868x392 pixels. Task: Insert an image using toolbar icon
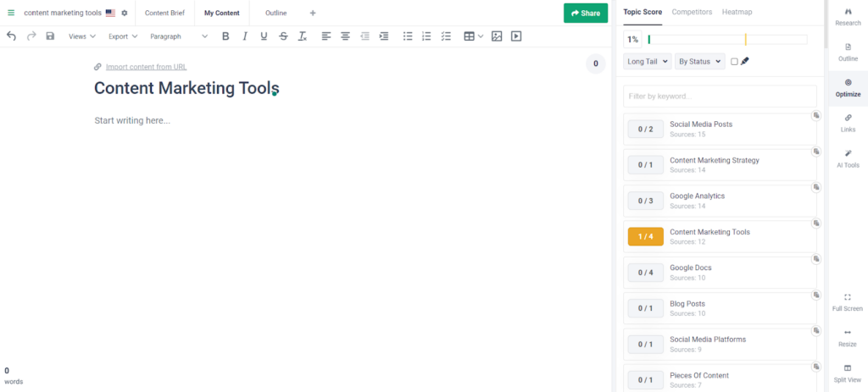497,36
